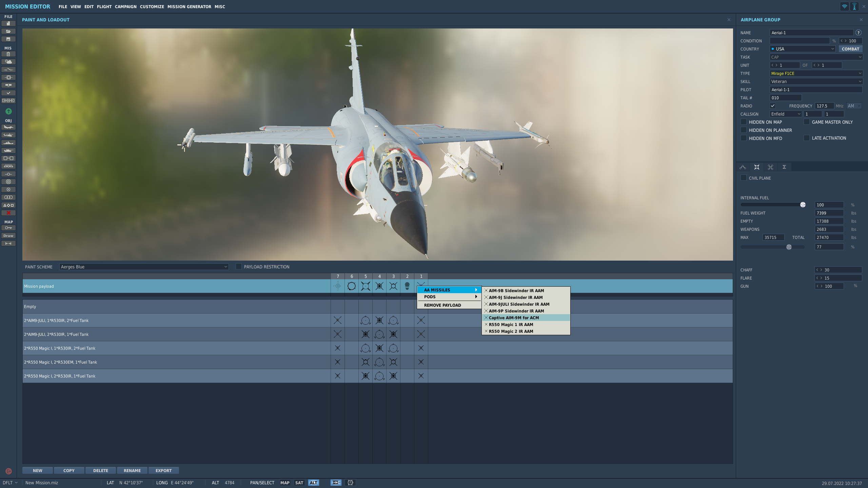The width and height of the screenshot is (868, 488).
Task: Open the MISSION GENERATOR menu
Action: 189,6
